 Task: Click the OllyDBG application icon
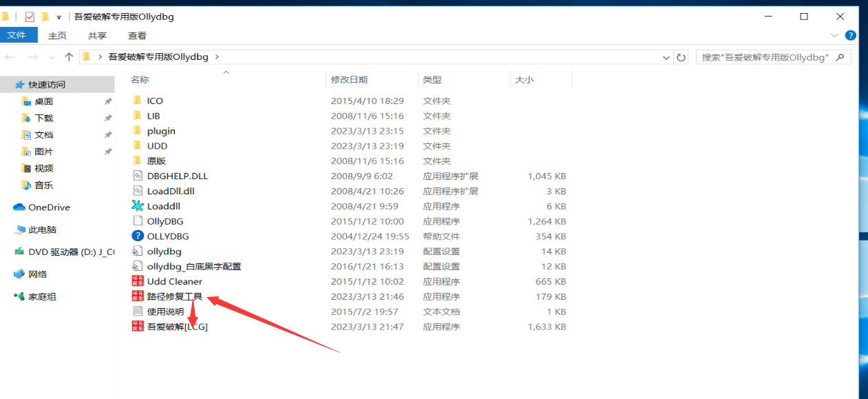tap(137, 221)
